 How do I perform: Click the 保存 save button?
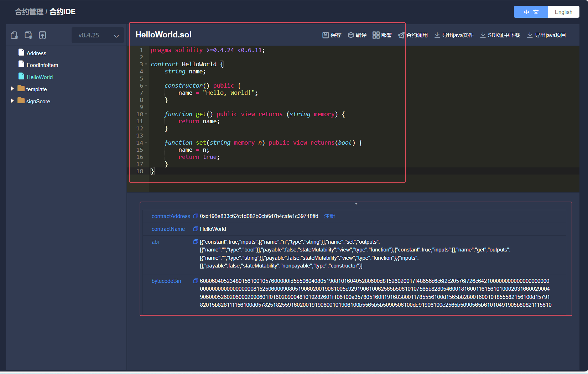point(332,35)
